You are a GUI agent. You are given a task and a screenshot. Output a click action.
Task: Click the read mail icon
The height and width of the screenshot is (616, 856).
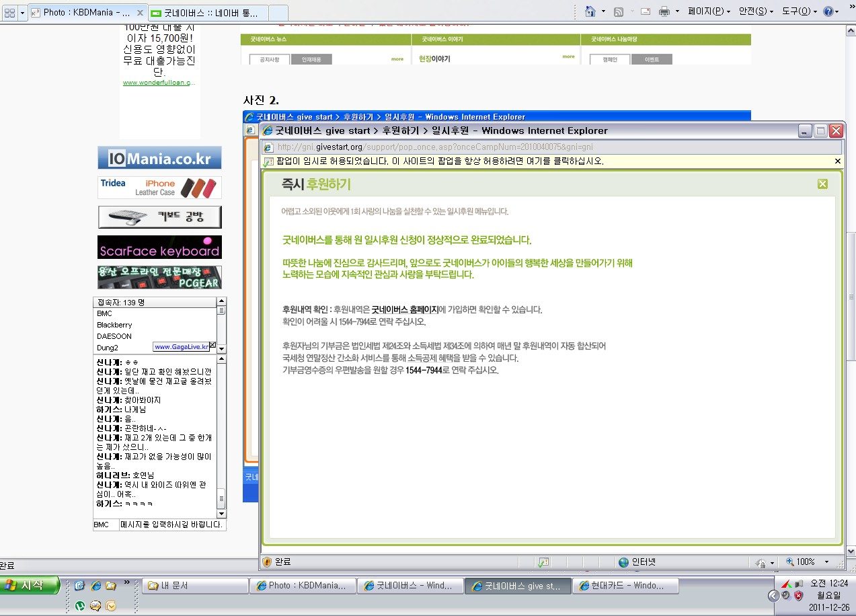646,11
